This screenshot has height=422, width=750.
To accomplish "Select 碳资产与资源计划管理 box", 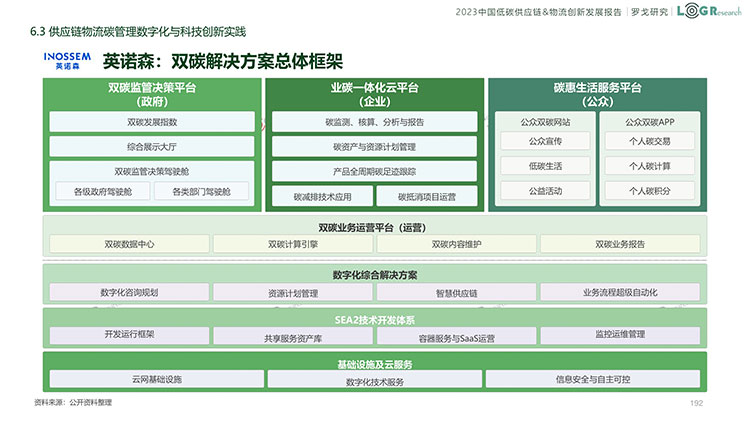I will [375, 147].
